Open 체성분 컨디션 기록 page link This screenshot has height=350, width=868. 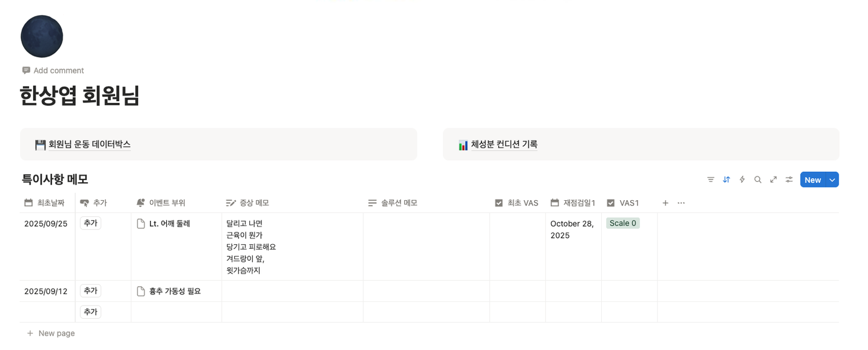pos(504,145)
